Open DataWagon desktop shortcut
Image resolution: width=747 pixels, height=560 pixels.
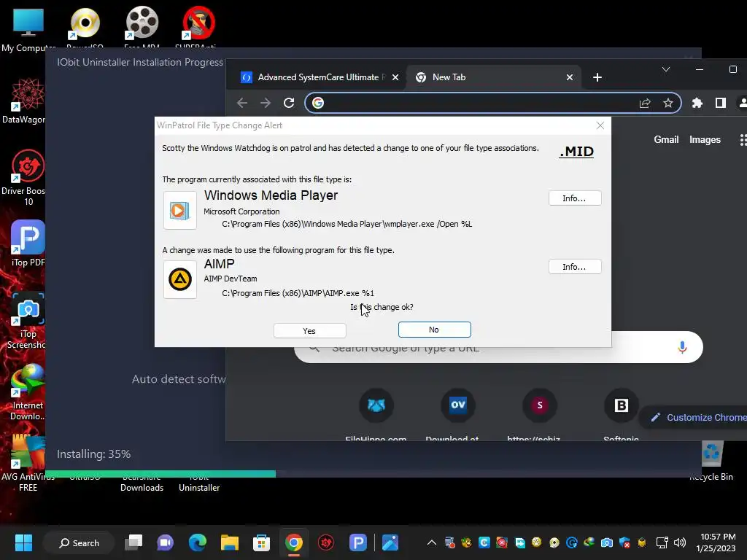pos(26,101)
